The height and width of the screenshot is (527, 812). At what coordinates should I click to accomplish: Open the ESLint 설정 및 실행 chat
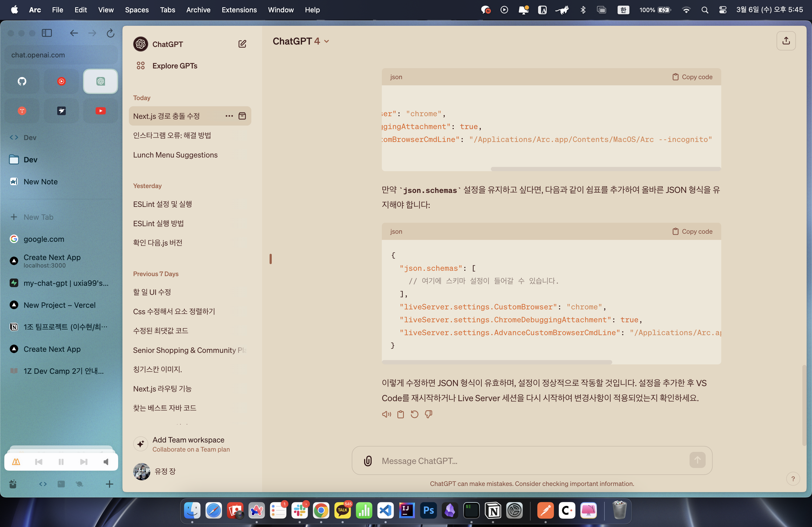pyautogui.click(x=190, y=204)
